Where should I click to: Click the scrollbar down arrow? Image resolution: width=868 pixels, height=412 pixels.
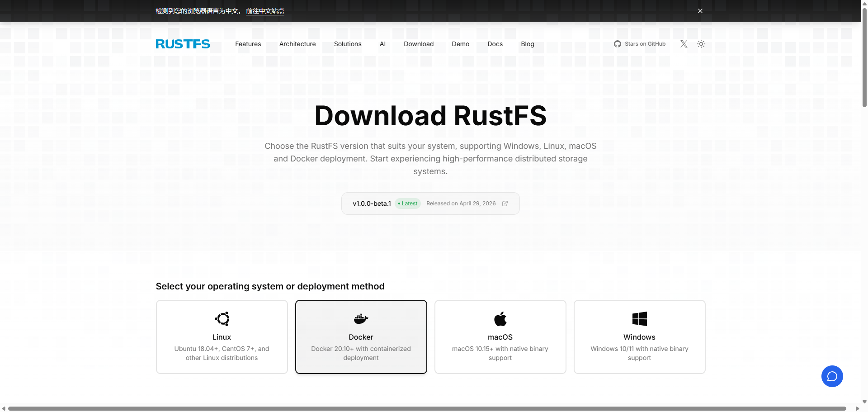[x=864, y=402]
